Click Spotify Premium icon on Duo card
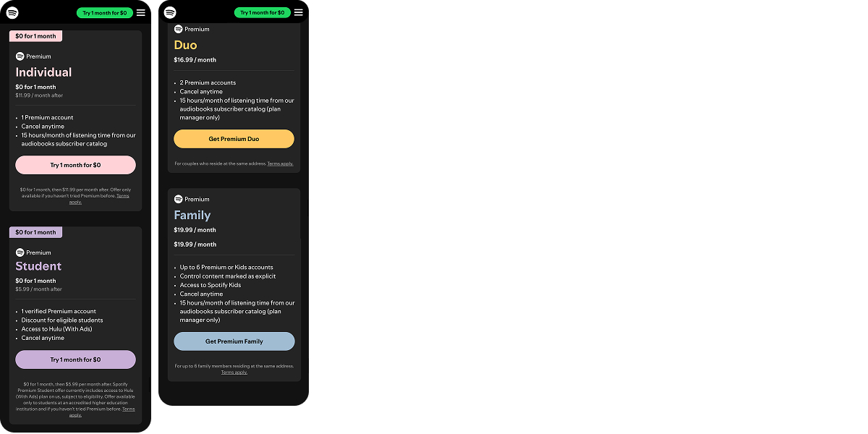Image resolution: width=868 pixels, height=434 pixels. [x=178, y=29]
